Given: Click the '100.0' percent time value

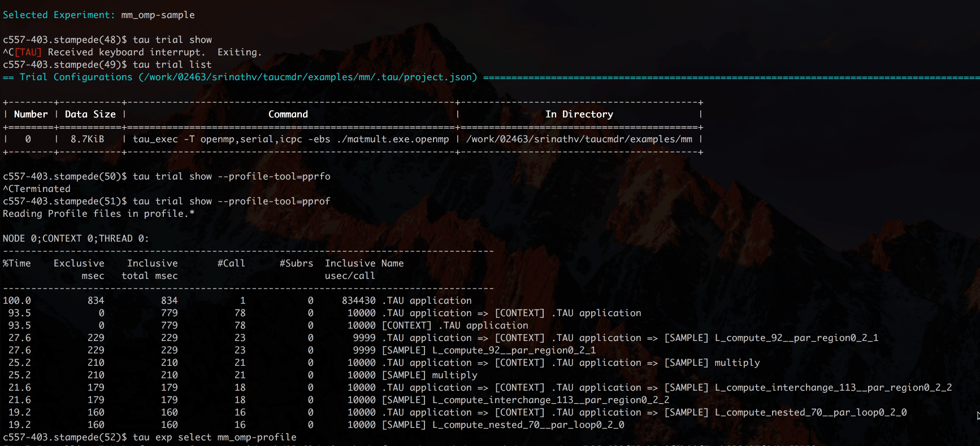Looking at the screenshot, I should pyautogui.click(x=17, y=301).
